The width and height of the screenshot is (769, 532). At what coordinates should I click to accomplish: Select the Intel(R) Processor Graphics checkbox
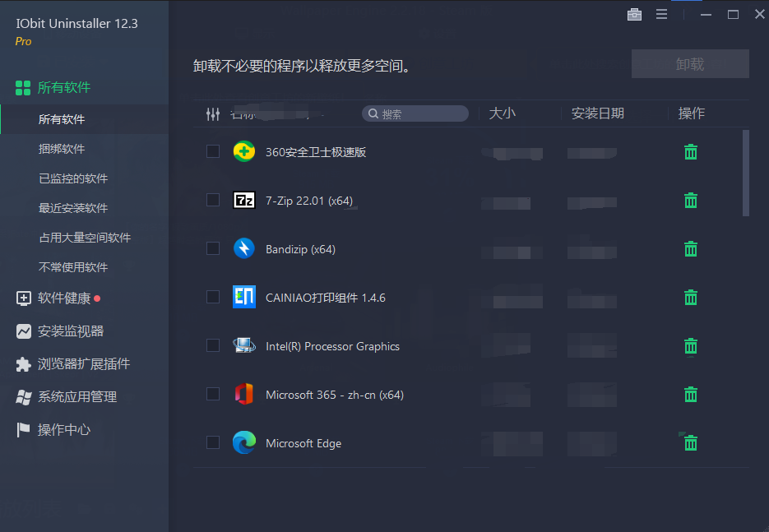213,345
